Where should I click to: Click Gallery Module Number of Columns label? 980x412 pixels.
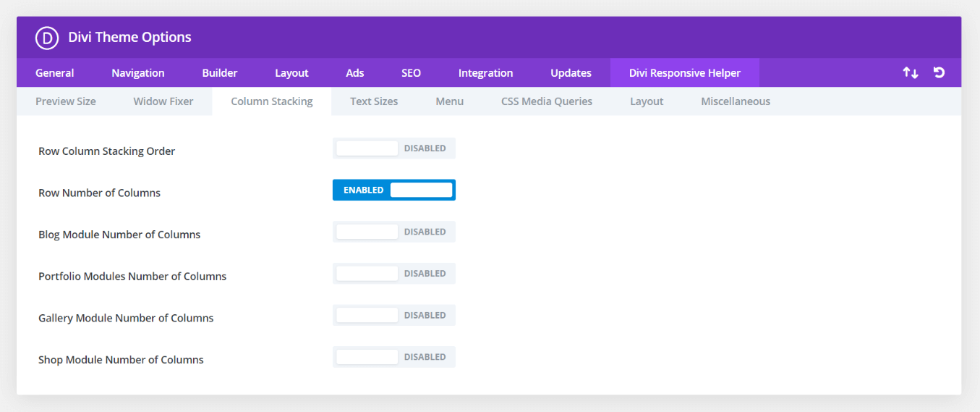[126, 318]
